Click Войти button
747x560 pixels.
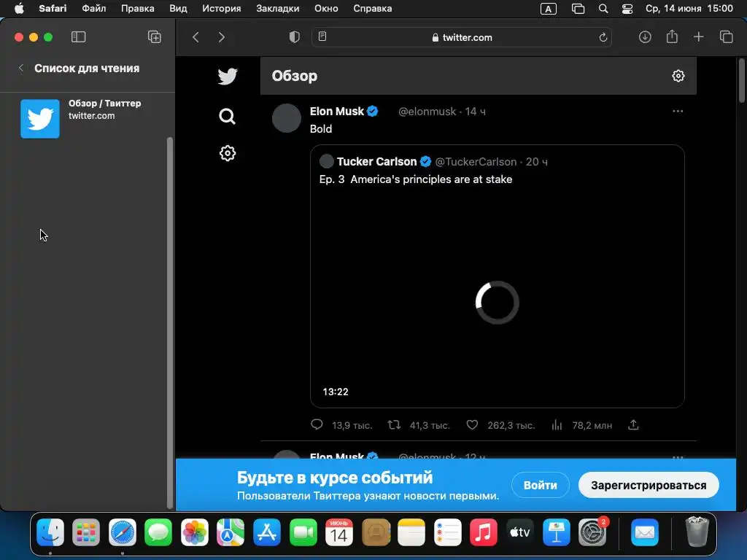pos(541,485)
